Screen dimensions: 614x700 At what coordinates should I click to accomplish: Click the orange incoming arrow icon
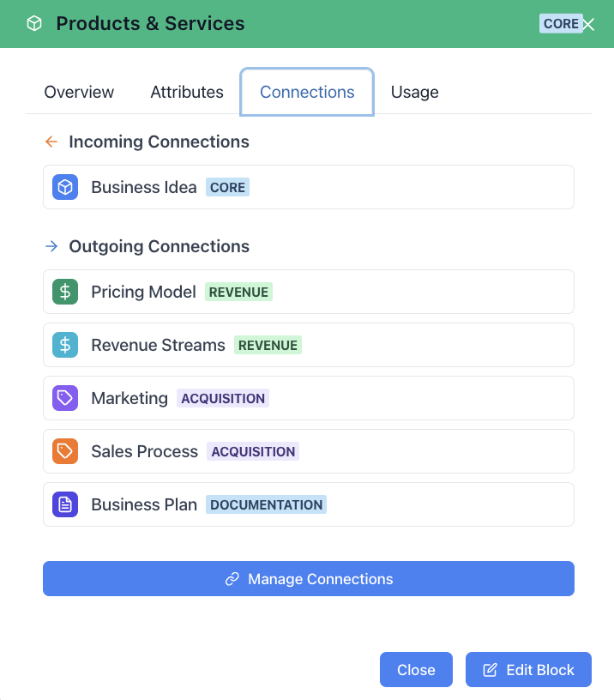(x=51, y=142)
